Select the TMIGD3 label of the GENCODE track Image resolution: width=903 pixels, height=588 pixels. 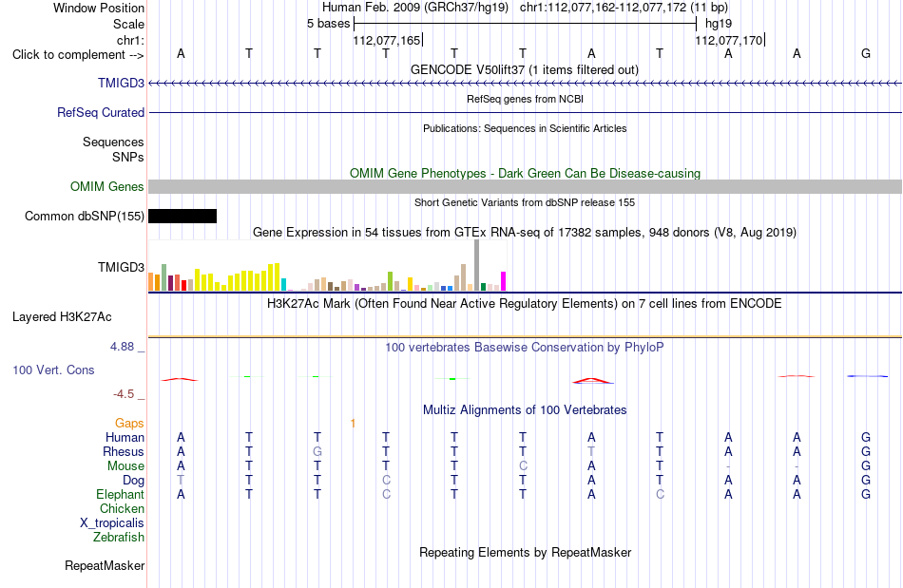pyautogui.click(x=121, y=83)
